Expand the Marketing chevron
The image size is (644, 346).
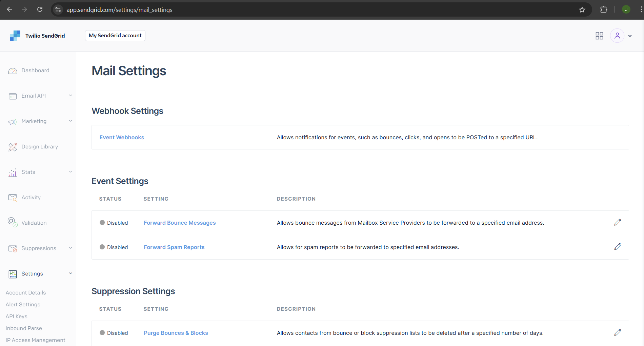click(71, 121)
